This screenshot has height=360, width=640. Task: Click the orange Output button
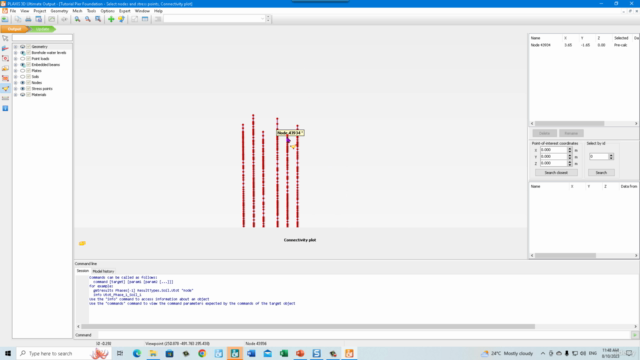click(x=14, y=29)
